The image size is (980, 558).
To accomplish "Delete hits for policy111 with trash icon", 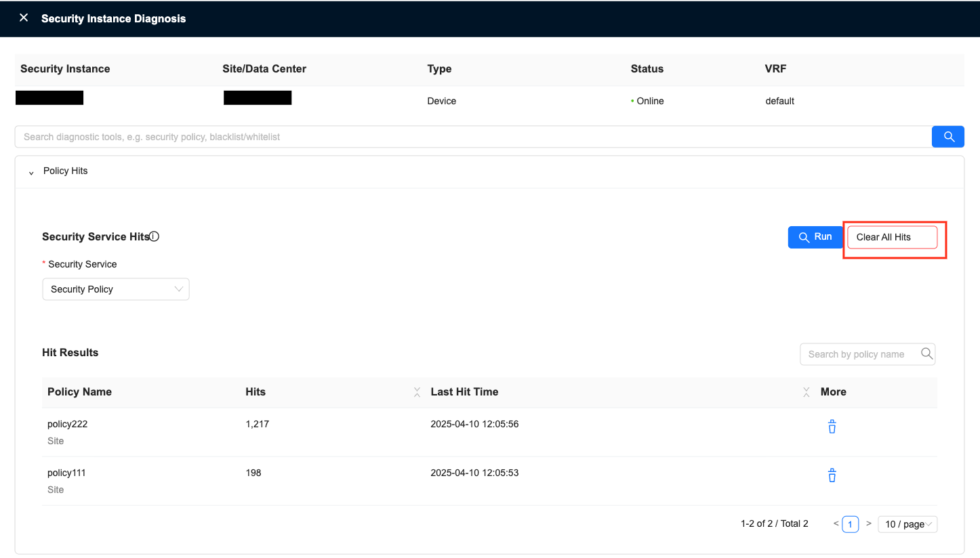I will tap(832, 475).
